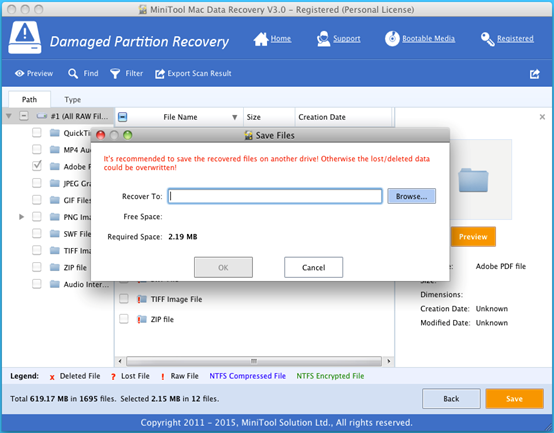
Task: Click the #1 All RAW Files drive icon
Action: (x=42, y=116)
